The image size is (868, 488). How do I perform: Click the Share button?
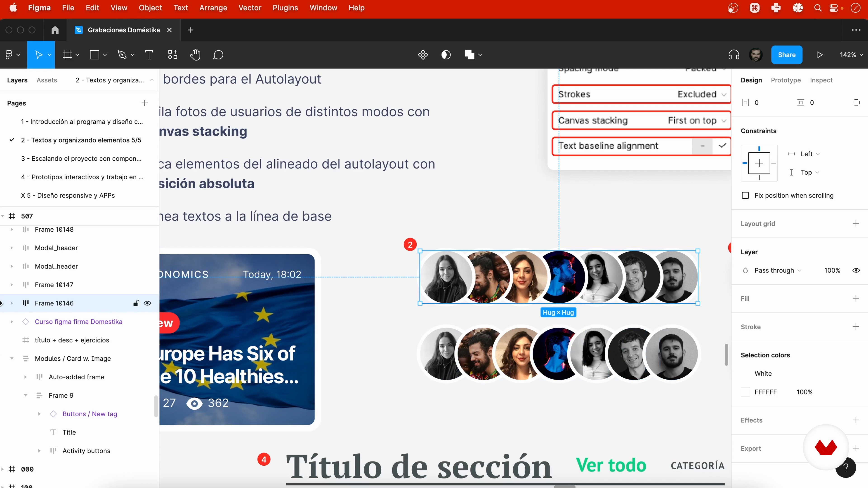click(x=786, y=54)
